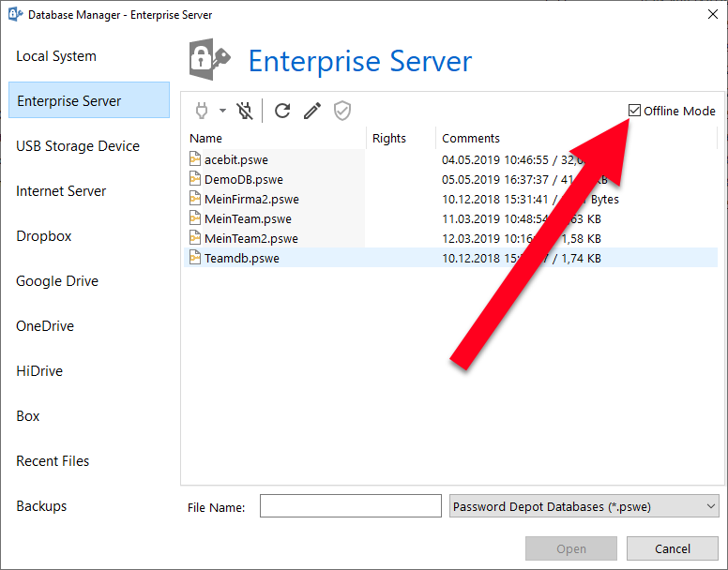This screenshot has height=570, width=728.
Task: Sort by Rights column header
Action: pos(402,138)
